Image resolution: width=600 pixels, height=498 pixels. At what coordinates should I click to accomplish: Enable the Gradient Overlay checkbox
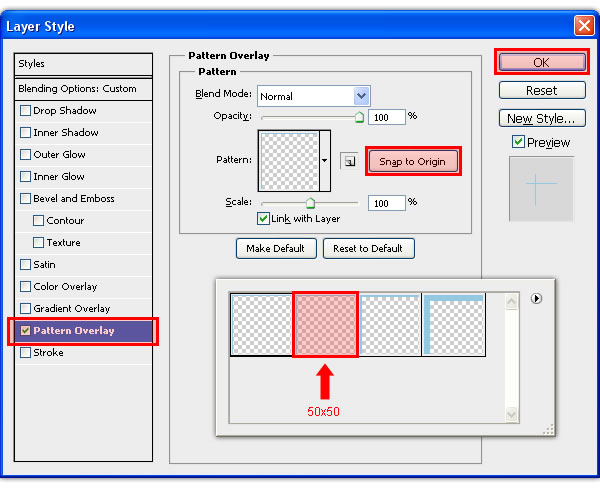coord(25,309)
